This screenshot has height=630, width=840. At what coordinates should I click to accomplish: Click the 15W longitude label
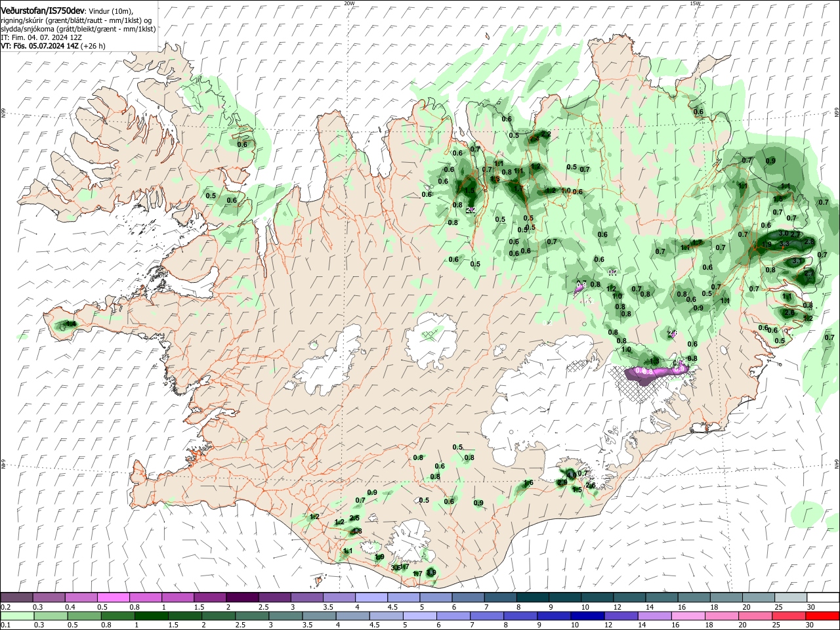[695, 3]
